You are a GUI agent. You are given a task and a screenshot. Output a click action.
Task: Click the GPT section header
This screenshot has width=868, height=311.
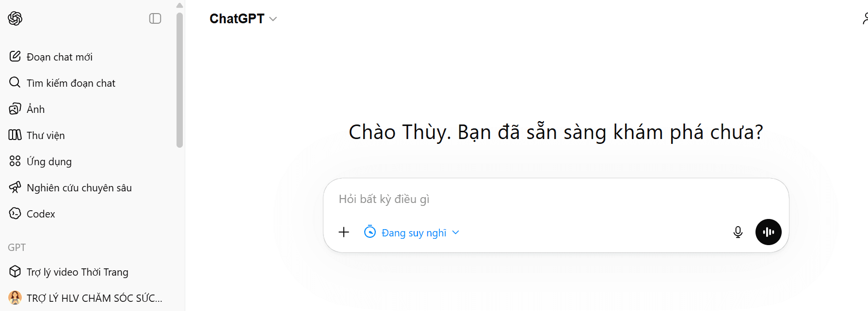coord(16,247)
